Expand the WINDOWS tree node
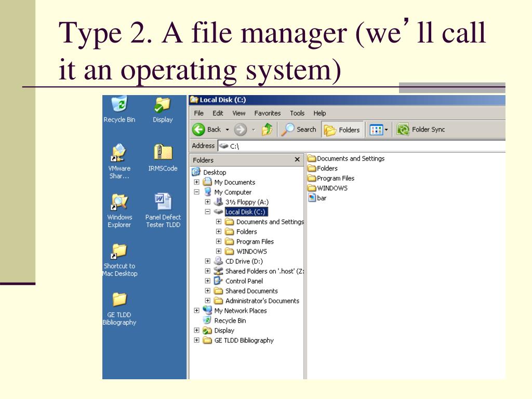The height and width of the screenshot is (399, 532). (219, 251)
